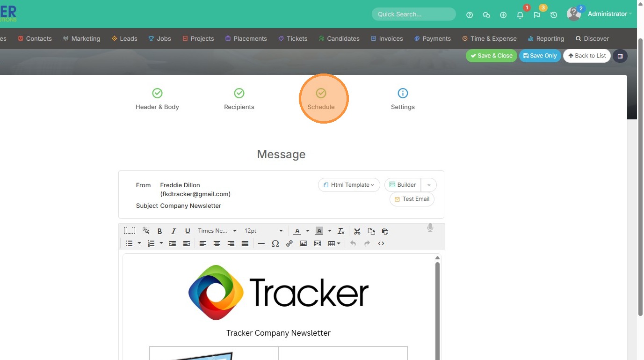Viewport: 644px width, 360px height.
Task: Toggle center text alignment
Action: coord(217,243)
